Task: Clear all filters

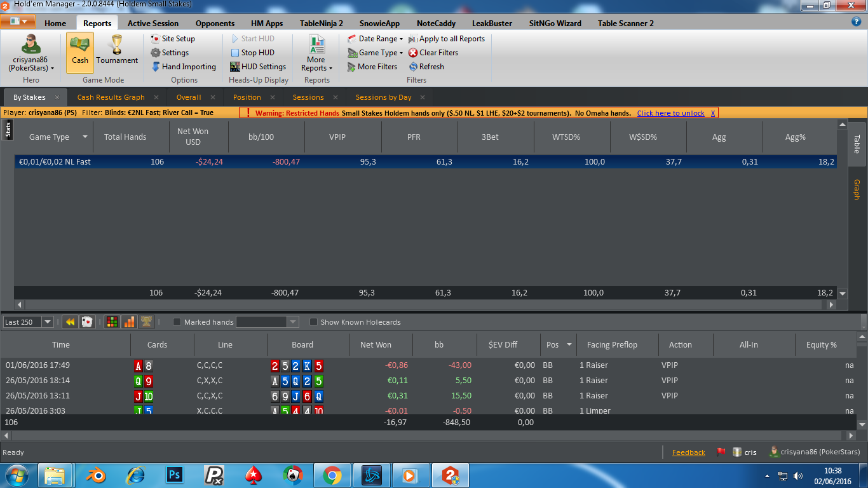Action: (x=433, y=53)
